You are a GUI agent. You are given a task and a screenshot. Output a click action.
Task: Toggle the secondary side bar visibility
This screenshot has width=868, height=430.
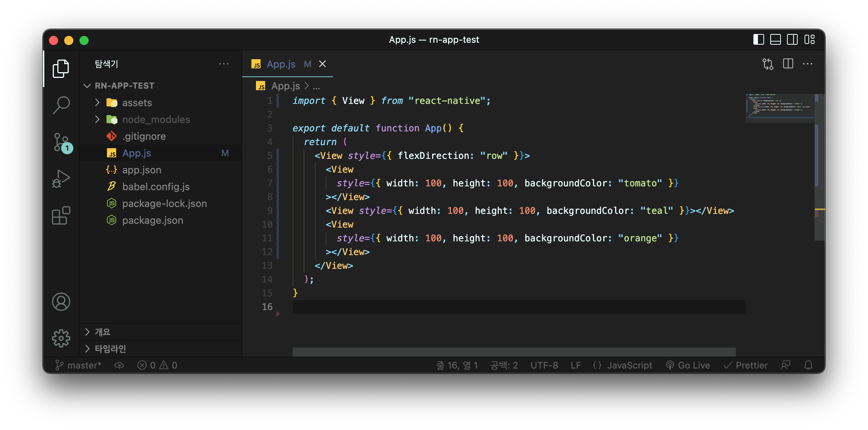click(792, 40)
